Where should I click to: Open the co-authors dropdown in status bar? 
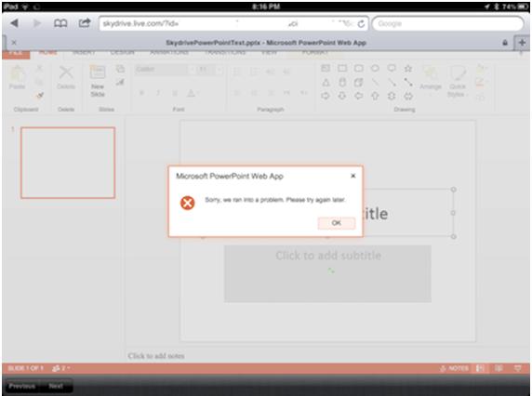tap(61, 368)
